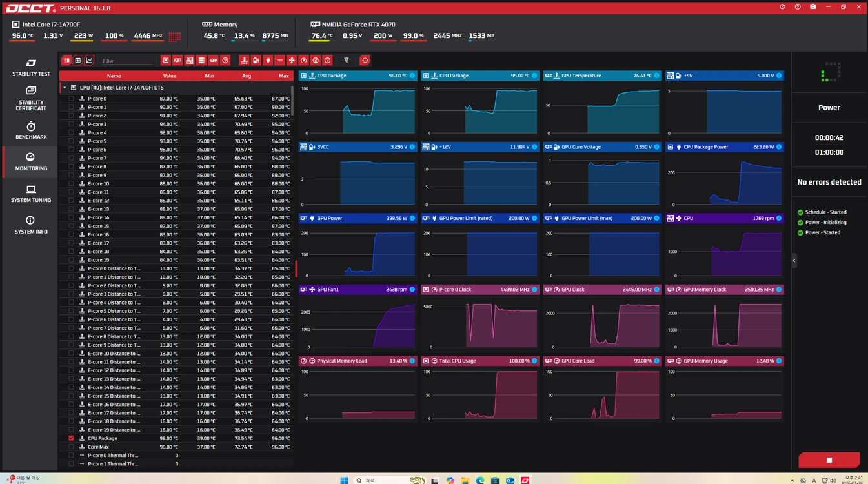Sort sensors by the Min column header
The height and width of the screenshot is (484, 868).
[x=209, y=76]
